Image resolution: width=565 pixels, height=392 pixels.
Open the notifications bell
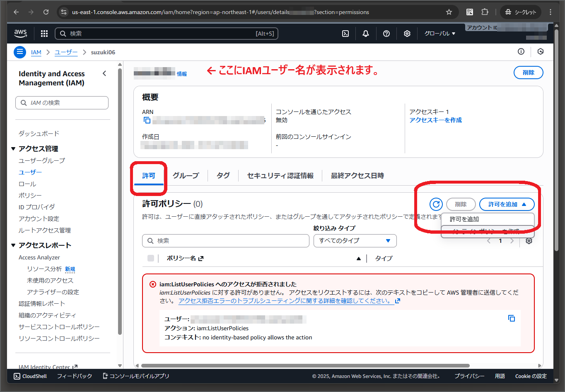(x=366, y=34)
